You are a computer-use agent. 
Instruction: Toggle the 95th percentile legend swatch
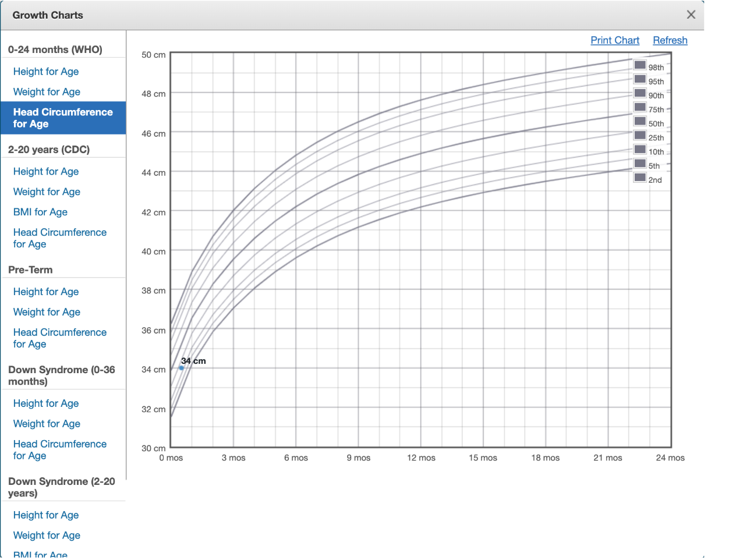pyautogui.click(x=640, y=79)
